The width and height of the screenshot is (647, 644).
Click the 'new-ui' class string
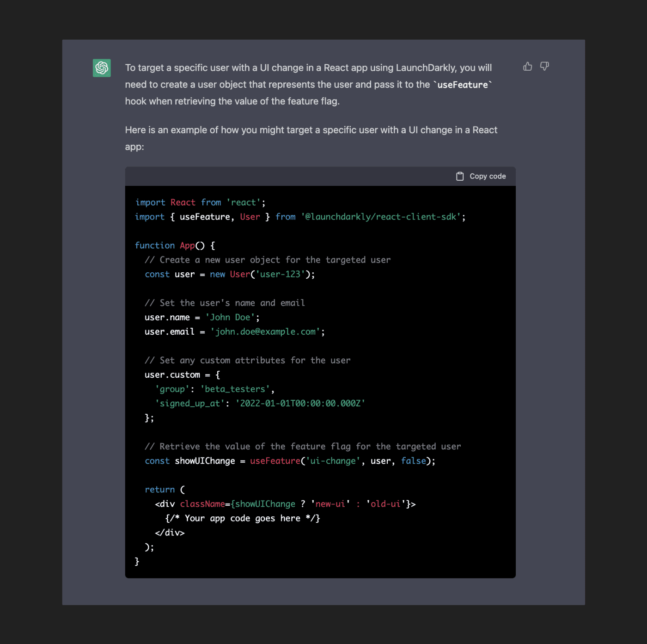coord(330,504)
